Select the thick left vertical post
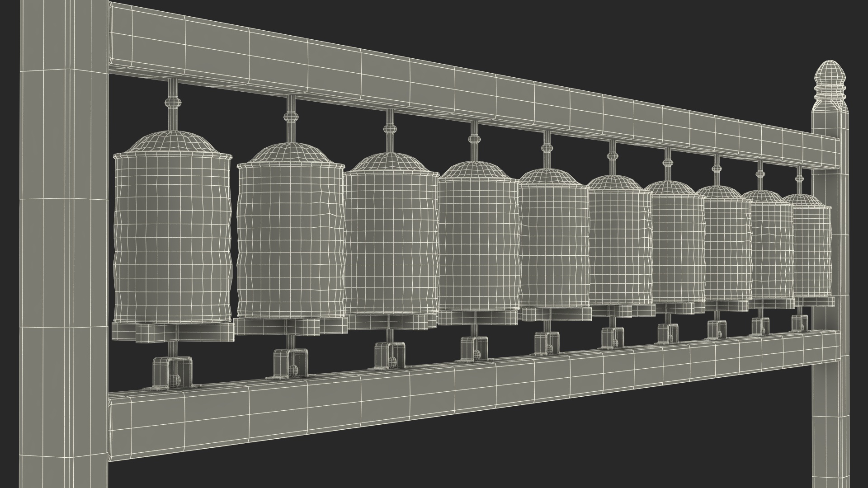This screenshot has width=868, height=488. pyautogui.click(x=63, y=244)
